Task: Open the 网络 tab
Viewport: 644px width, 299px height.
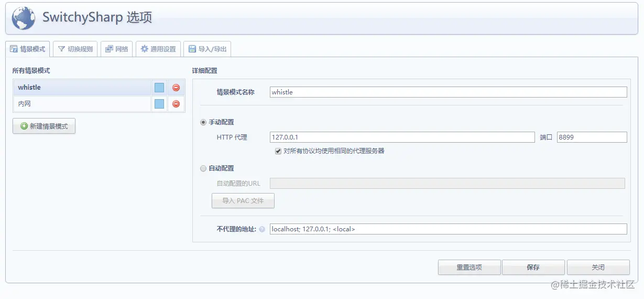Action: [116, 49]
